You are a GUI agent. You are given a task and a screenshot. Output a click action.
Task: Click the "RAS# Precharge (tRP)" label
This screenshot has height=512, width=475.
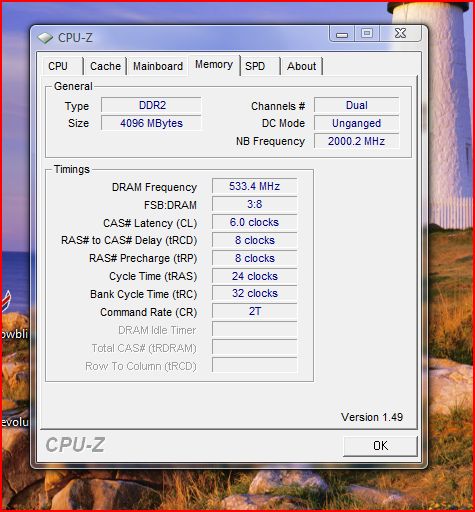143,258
